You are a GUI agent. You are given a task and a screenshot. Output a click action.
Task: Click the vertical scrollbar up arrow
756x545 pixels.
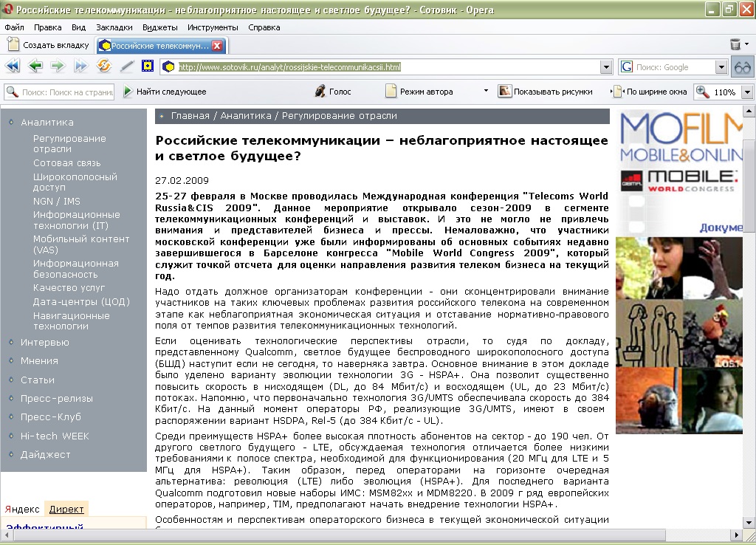[749, 112]
